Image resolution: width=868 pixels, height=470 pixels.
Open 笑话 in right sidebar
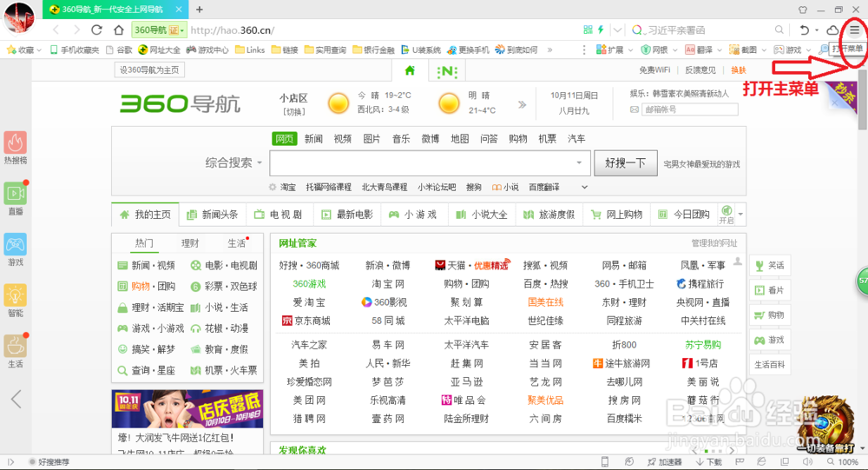click(x=770, y=266)
